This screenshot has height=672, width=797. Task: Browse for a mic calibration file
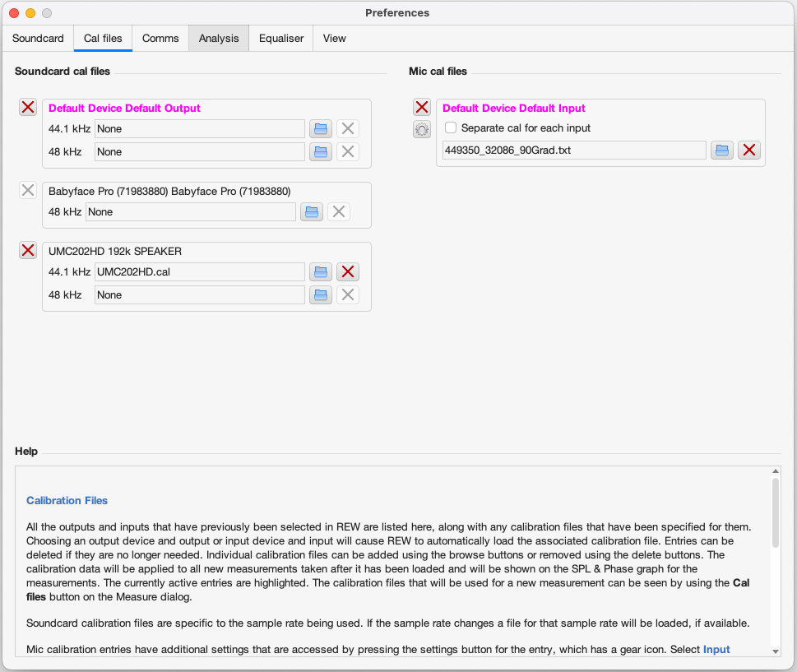[722, 150]
